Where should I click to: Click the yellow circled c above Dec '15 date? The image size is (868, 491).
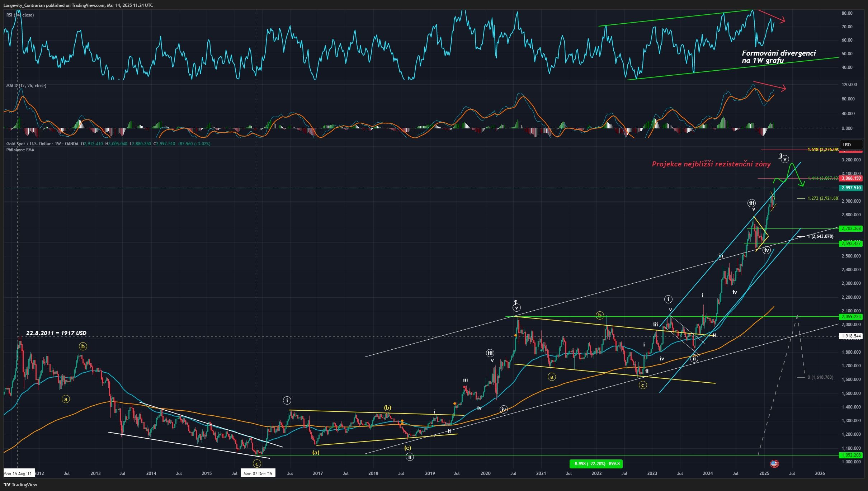coord(257,464)
